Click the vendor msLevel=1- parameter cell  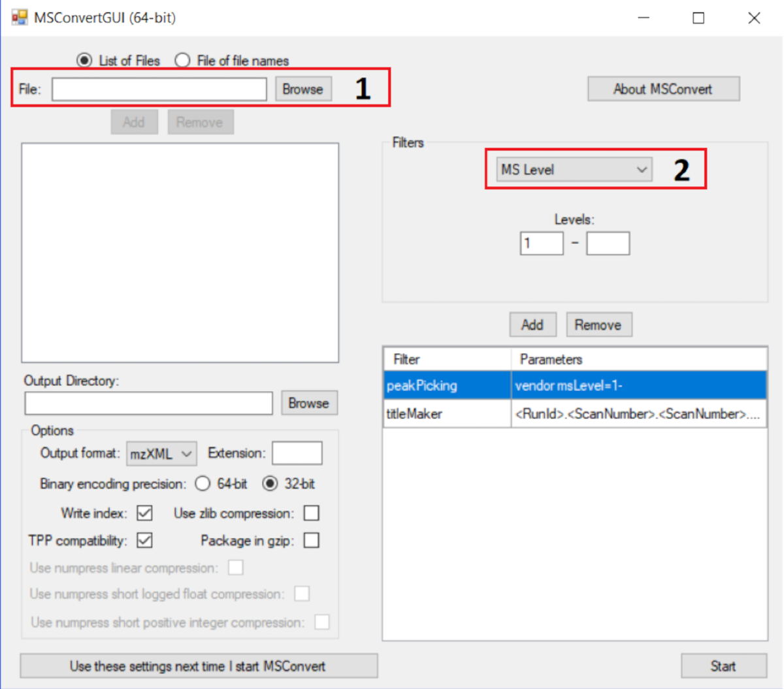tap(639, 385)
